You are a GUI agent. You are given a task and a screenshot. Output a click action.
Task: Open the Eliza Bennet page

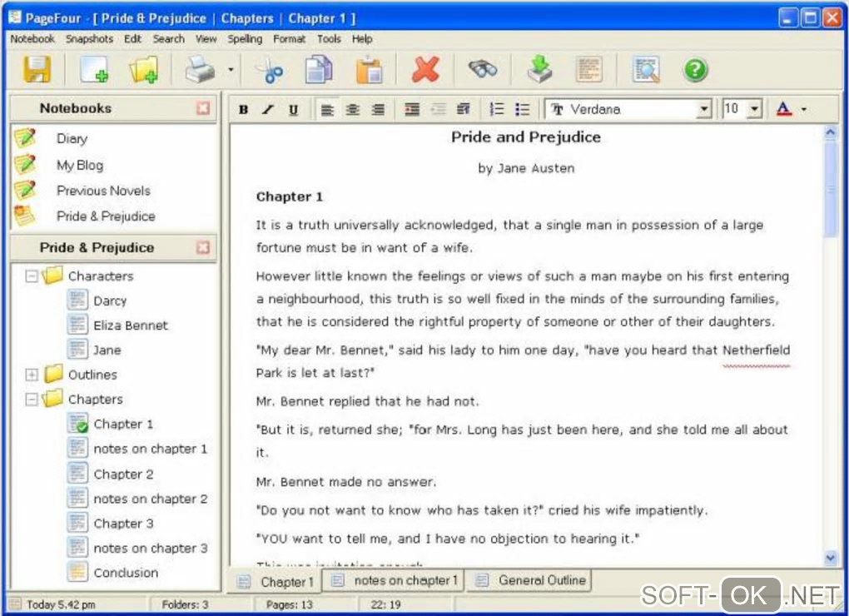(131, 325)
